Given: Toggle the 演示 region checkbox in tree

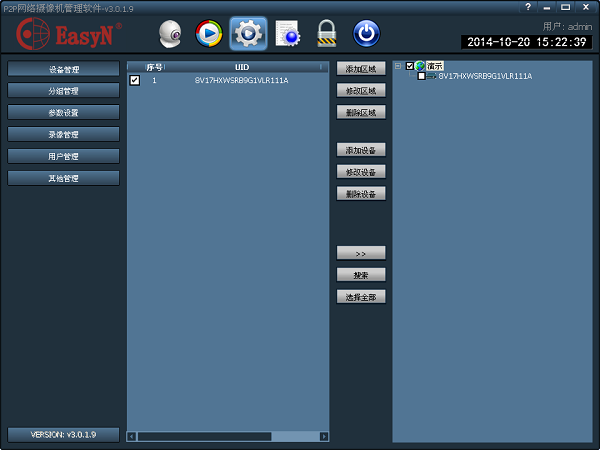Looking at the screenshot, I should click(410, 66).
